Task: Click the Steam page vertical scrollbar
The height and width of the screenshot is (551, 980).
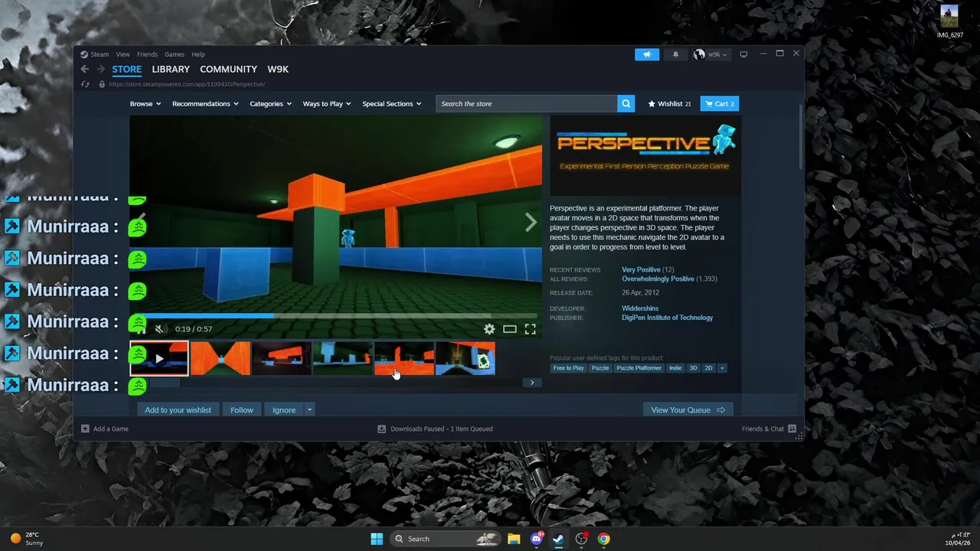Action: [x=801, y=136]
